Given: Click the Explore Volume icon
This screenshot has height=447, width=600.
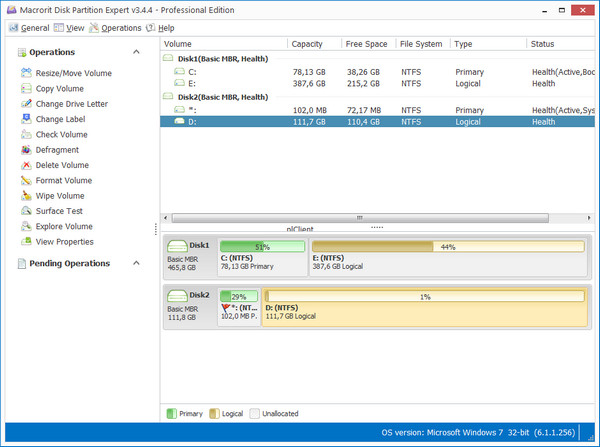Looking at the screenshot, I should tap(26, 226).
